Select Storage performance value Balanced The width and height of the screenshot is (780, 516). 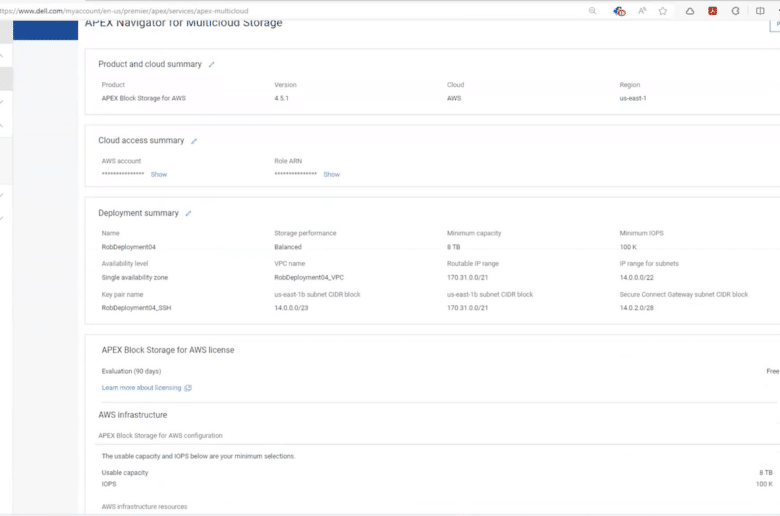point(288,247)
